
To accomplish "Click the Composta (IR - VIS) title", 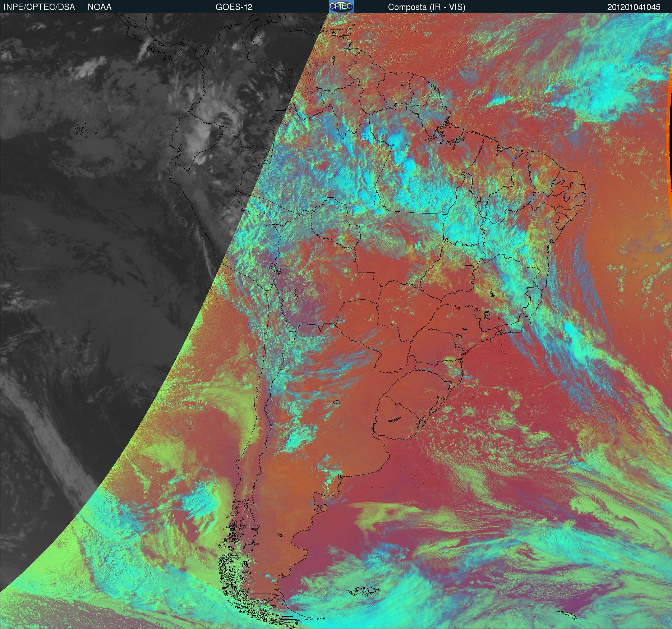I will pyautogui.click(x=427, y=7).
